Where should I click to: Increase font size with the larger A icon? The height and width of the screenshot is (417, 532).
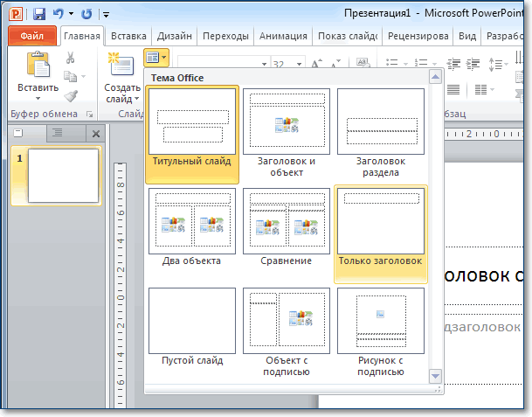[x=316, y=64]
